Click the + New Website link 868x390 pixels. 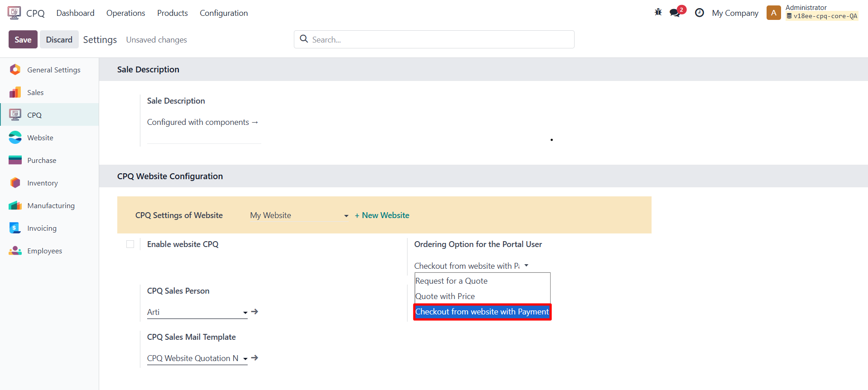click(382, 215)
